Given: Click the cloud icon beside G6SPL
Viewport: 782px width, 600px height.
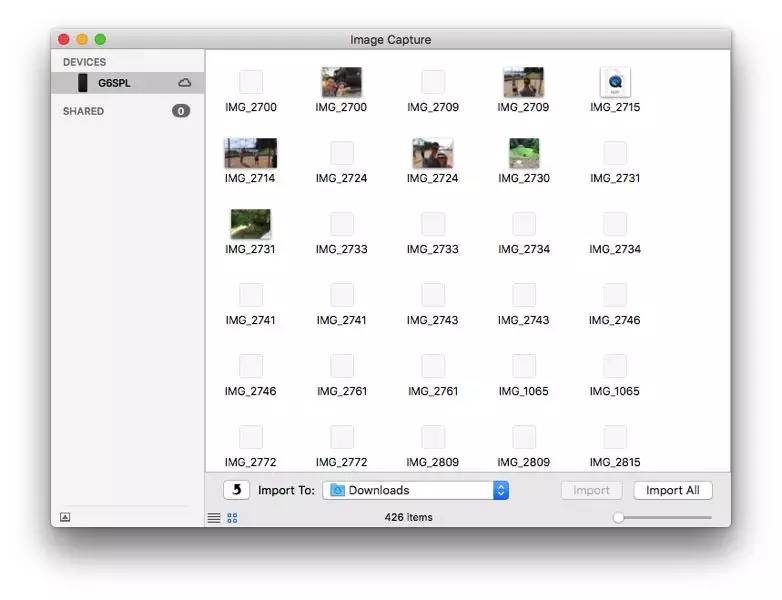Looking at the screenshot, I should click(184, 83).
